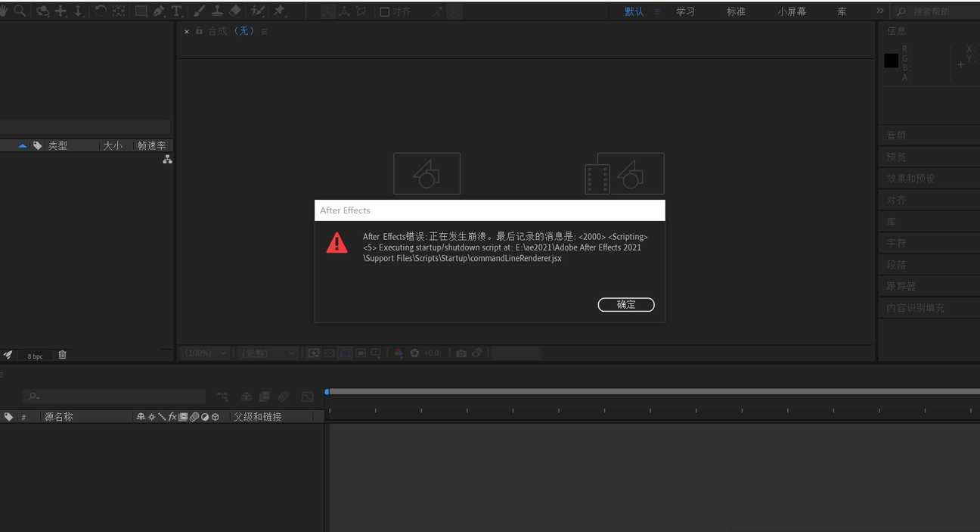Screen dimensions: 980x532
Task: Click the blue current time indicator
Action: [x=327, y=392]
